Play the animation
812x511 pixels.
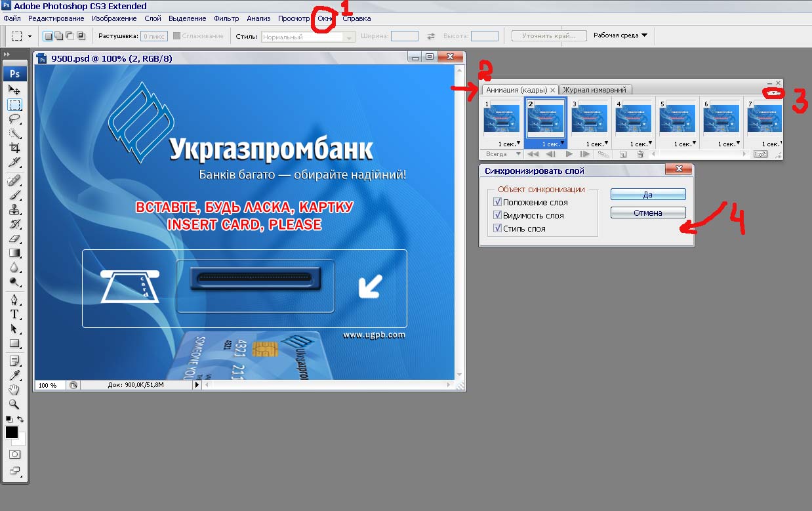pos(569,154)
